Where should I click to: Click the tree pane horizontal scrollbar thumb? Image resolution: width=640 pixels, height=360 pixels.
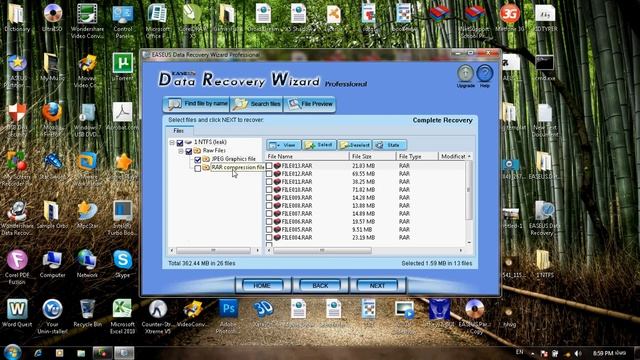coord(213,250)
